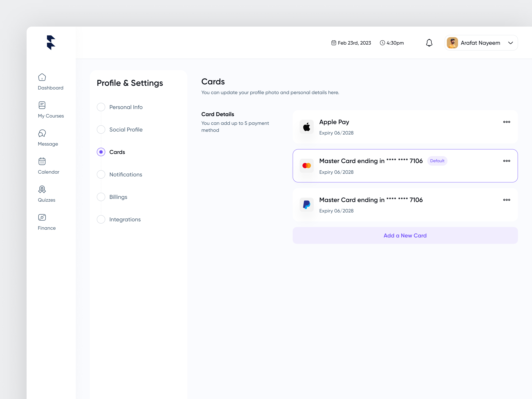Select the Quizzes badge icon
Viewport: 532px width, 399px height.
click(42, 189)
